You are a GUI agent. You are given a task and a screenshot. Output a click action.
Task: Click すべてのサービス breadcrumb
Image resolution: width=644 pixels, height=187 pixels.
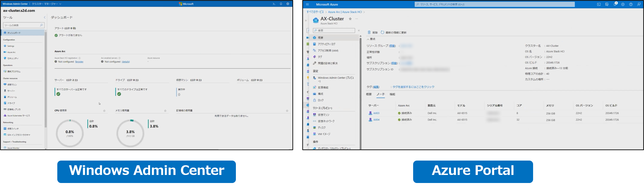315,12
